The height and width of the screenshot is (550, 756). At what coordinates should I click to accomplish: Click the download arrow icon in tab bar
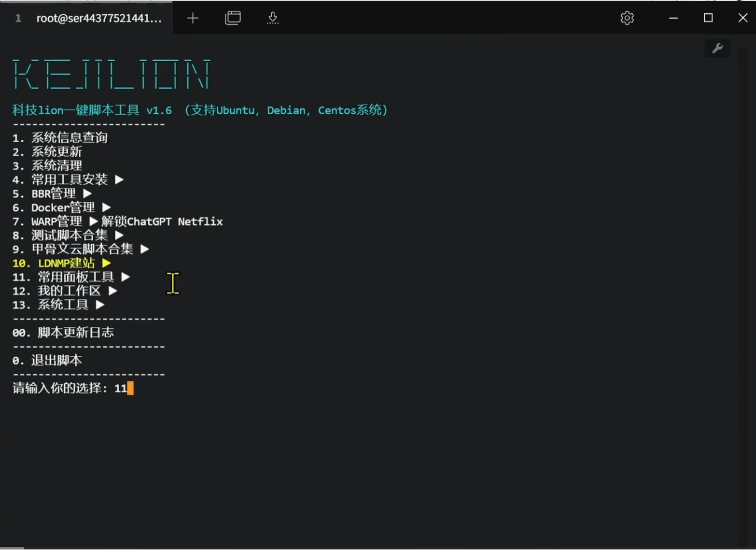pos(273,18)
